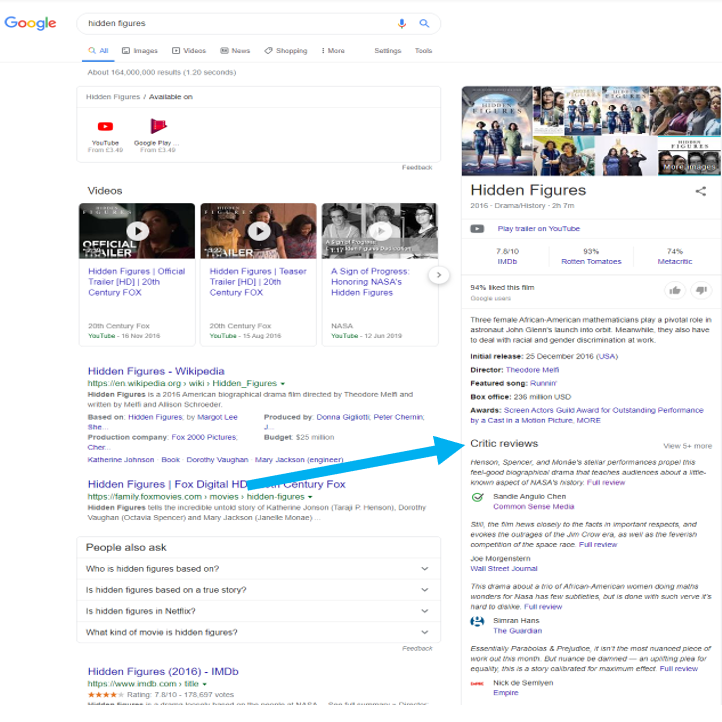Open YouTube streaming option icon
This screenshot has width=722, height=722.
tap(105, 126)
